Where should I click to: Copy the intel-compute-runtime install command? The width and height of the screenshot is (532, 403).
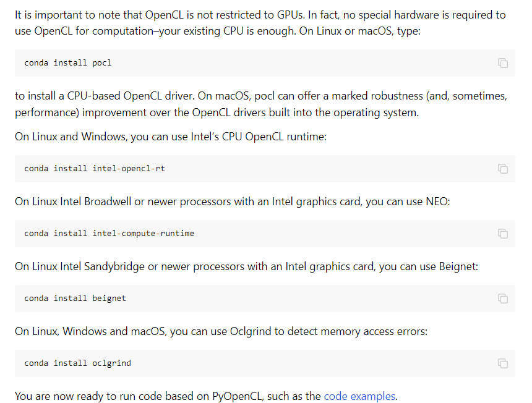(x=502, y=234)
